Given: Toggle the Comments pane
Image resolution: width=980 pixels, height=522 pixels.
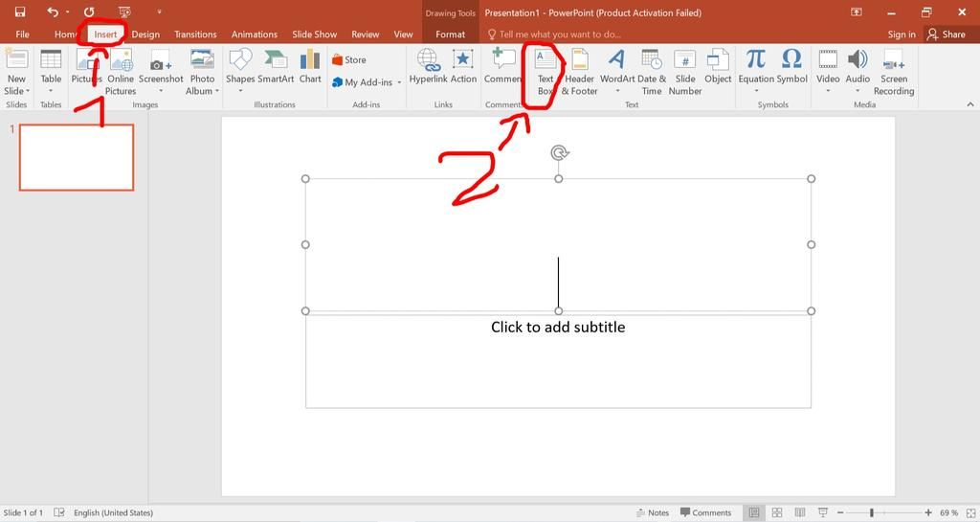Looking at the screenshot, I should 705,512.
